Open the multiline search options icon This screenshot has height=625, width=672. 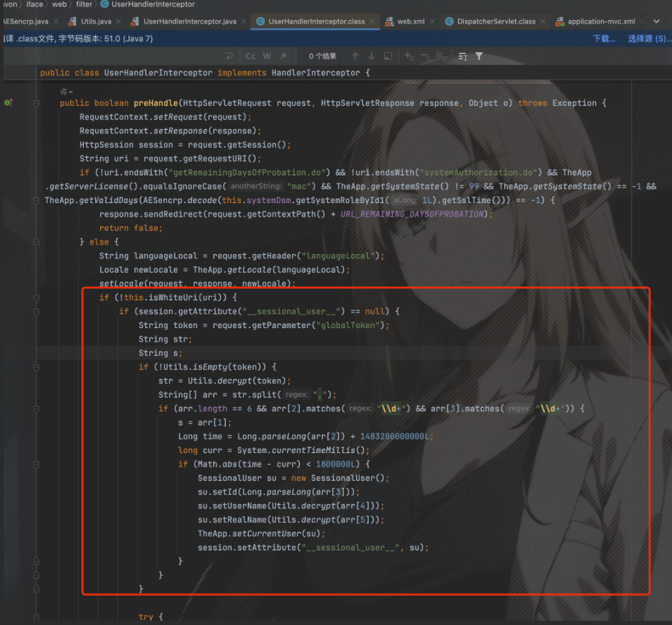[463, 56]
